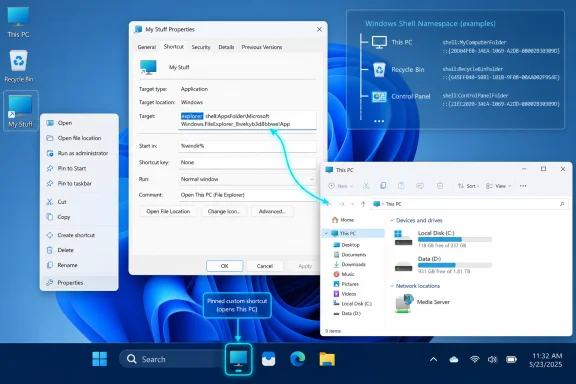Select the Recycle Bin desktop icon
This screenshot has width=576, height=384.
click(18, 66)
